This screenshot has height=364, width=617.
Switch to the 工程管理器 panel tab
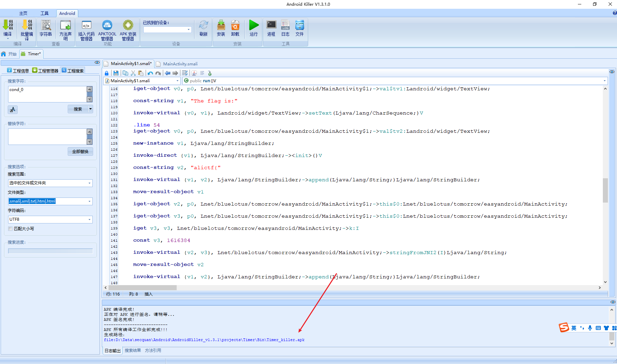pyautogui.click(x=46, y=70)
